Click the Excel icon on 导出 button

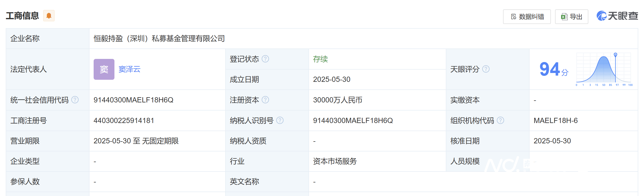pos(564,17)
